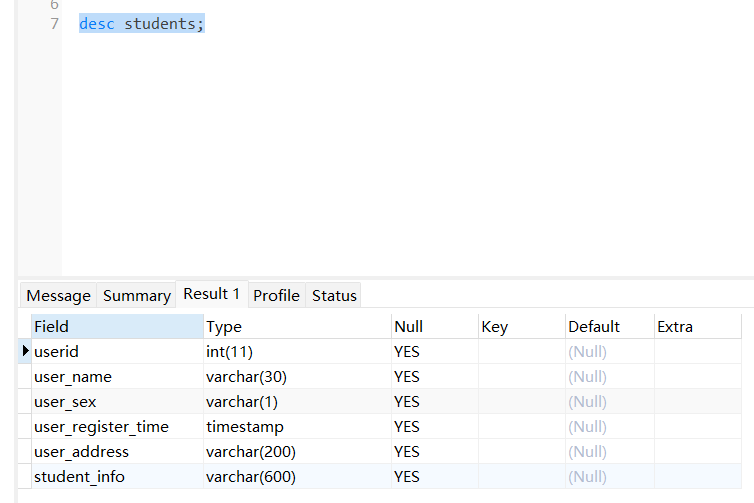Select the student_info field cell
This screenshot has height=503, width=754.
(117, 477)
